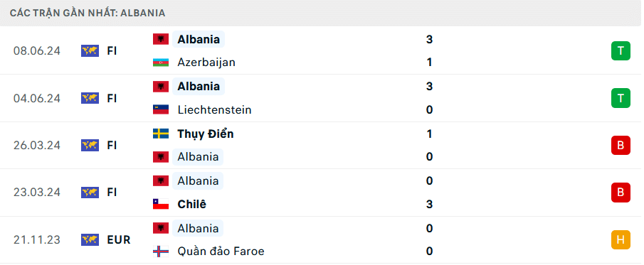
Task: Click the Sweden flag next to Thụy Điển
Action: coord(161,134)
